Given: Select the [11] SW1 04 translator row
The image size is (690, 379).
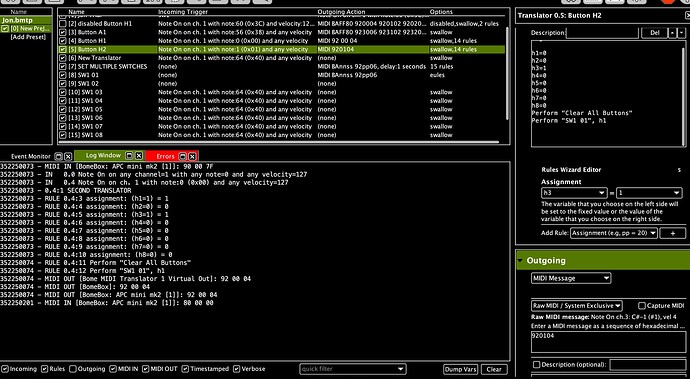Looking at the screenshot, I should (x=282, y=101).
